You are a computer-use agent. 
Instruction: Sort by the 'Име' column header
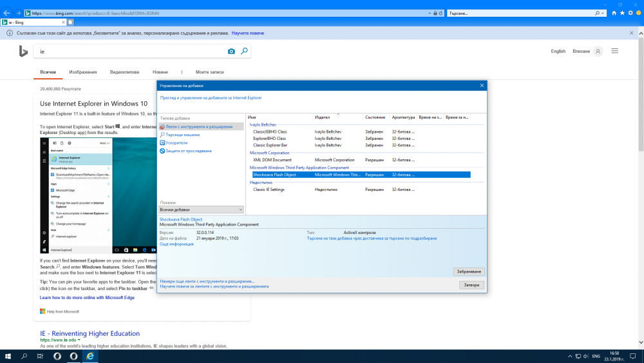coord(279,117)
